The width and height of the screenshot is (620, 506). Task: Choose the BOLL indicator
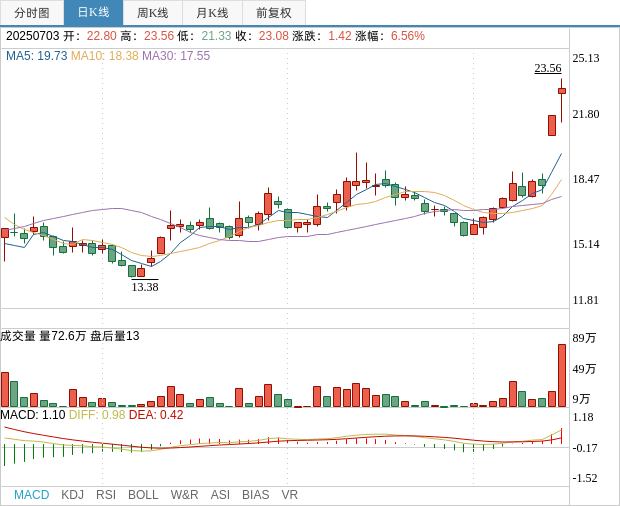[143, 495]
